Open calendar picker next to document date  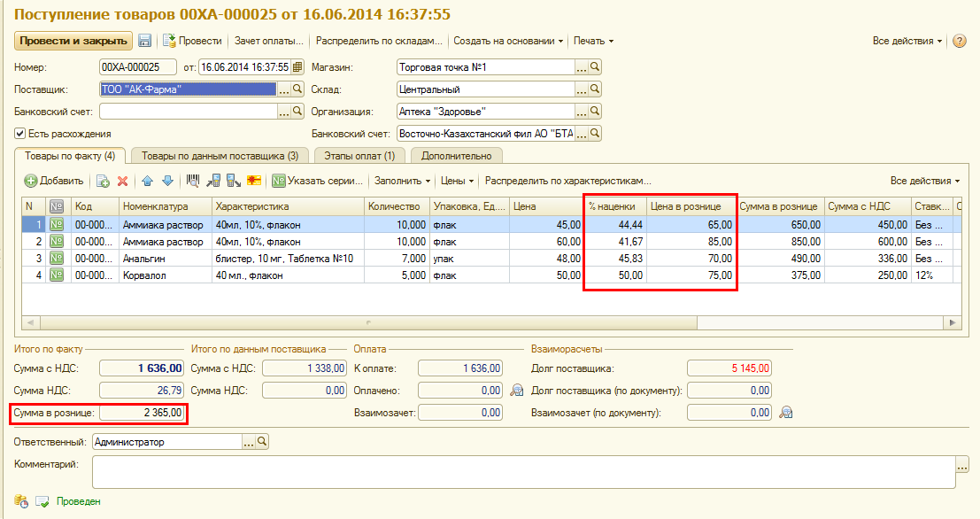click(297, 67)
